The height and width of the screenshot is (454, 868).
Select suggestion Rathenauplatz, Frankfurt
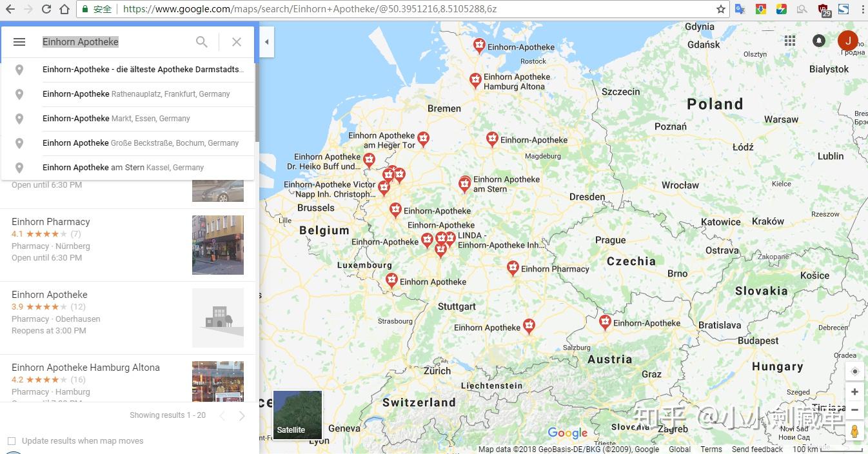128,94
